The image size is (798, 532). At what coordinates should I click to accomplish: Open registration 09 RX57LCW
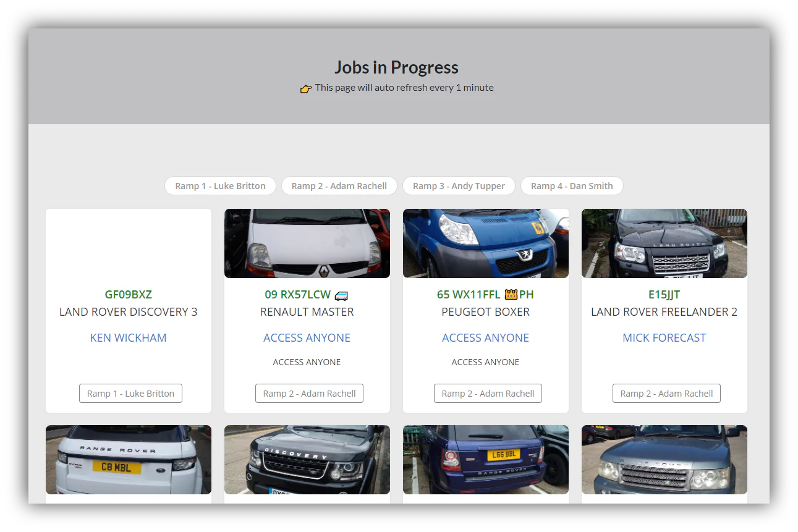298,295
